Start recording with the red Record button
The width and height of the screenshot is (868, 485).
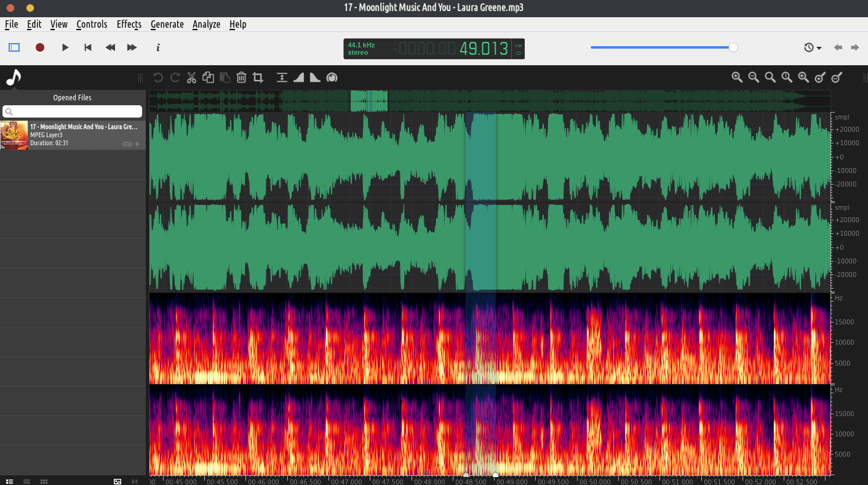[40, 47]
